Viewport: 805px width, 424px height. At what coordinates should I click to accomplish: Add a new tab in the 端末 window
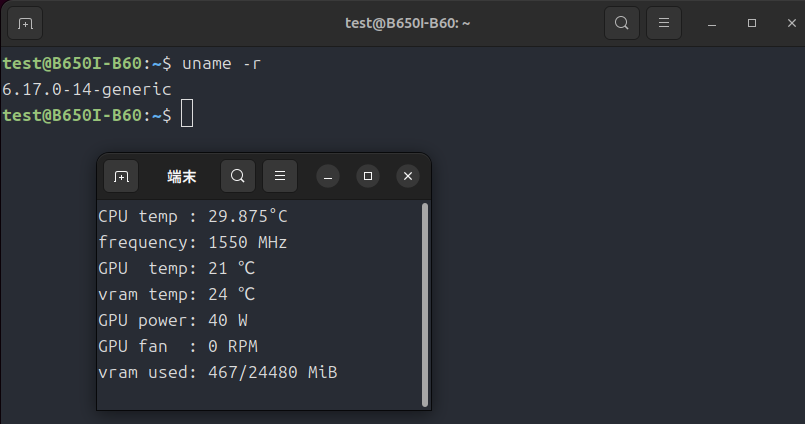121,176
